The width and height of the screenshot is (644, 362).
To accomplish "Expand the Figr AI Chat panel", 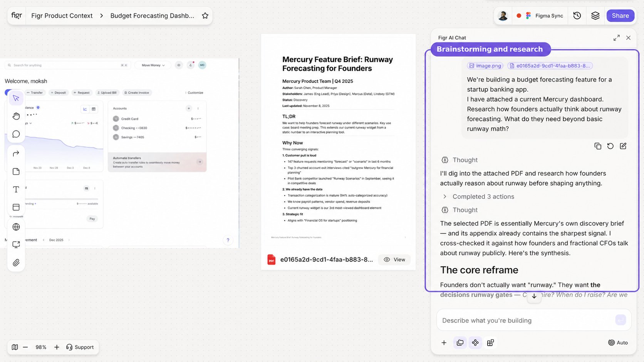I will (x=617, y=38).
